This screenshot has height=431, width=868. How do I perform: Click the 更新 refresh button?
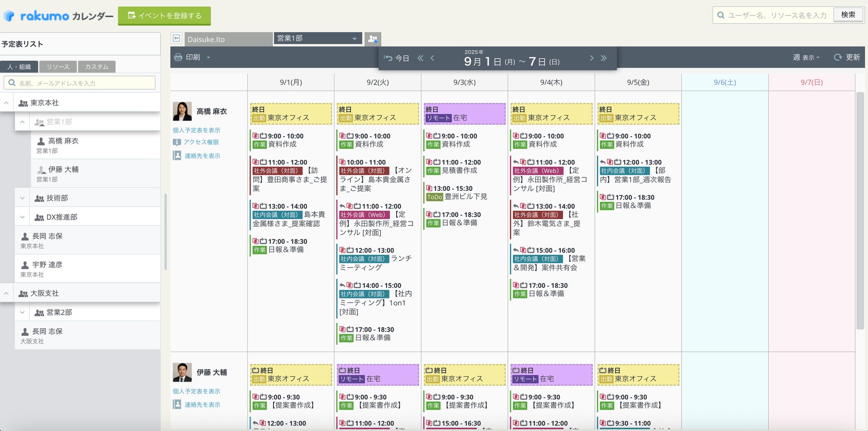[x=847, y=57]
